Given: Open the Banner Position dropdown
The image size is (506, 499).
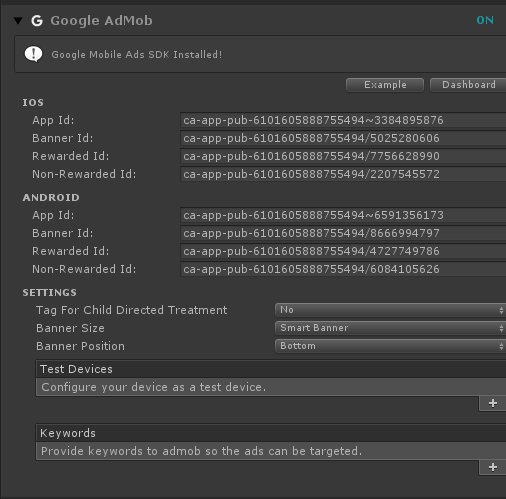Looking at the screenshot, I should [390, 346].
